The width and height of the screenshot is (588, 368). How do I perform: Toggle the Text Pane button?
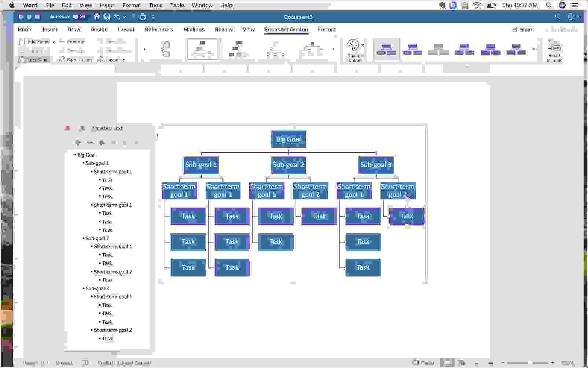click(x=33, y=59)
